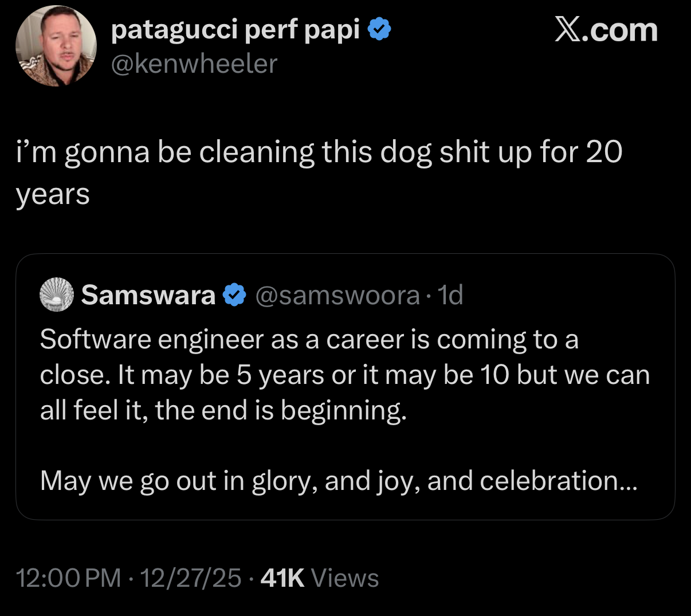Open Samswara's round avatar icon
This screenshot has width=691, height=616.
tap(57, 295)
